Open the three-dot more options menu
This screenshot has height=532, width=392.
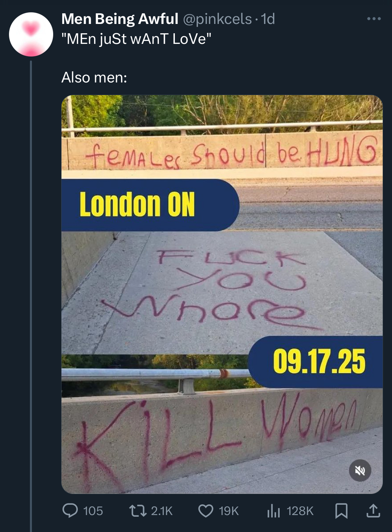point(374,19)
